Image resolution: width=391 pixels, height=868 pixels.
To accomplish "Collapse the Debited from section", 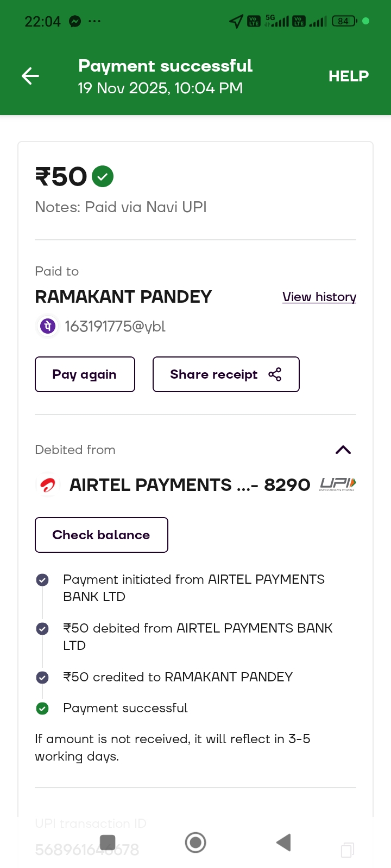I will click(x=343, y=450).
